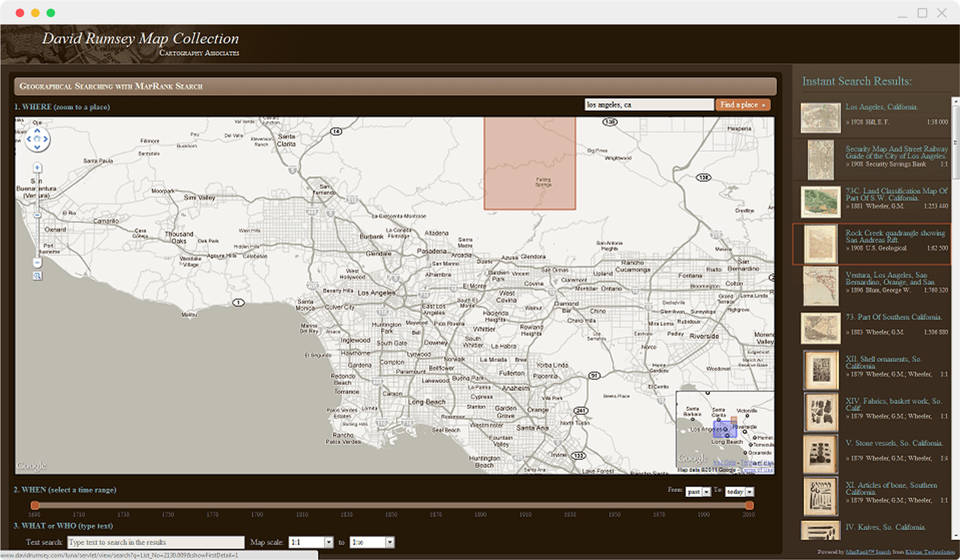Pan the map down with the down arrow
Image resolution: width=960 pixels, height=560 pixels.
pyautogui.click(x=37, y=147)
